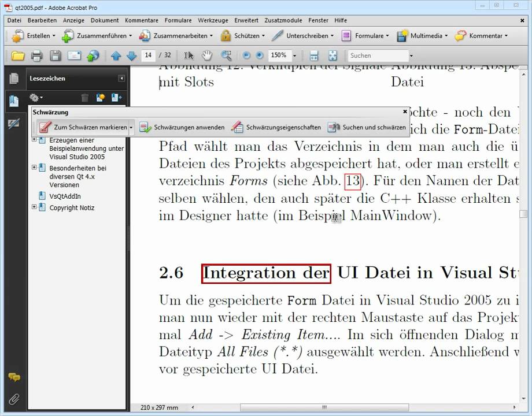Go to previous page arrow
This screenshot has width=532, height=416.
[x=116, y=55]
